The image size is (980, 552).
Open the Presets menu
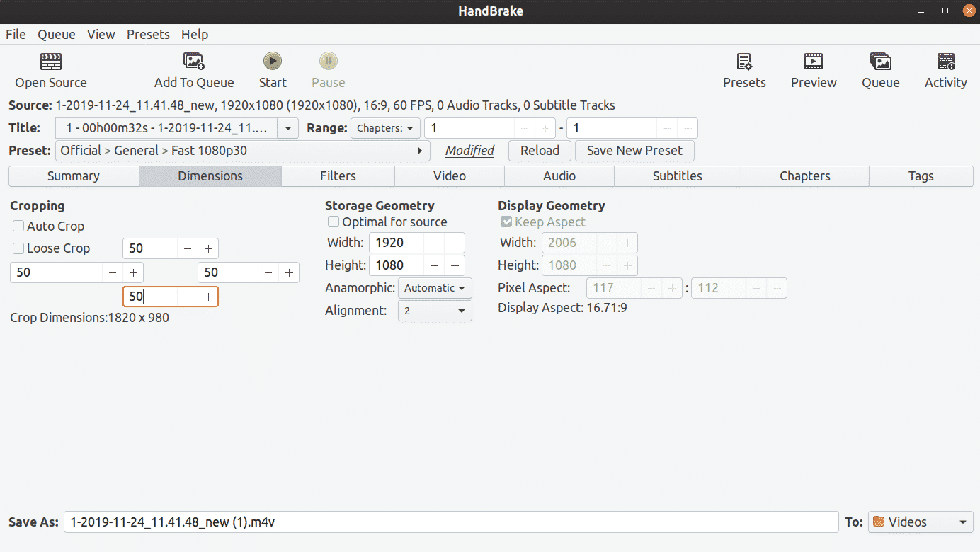pos(149,34)
